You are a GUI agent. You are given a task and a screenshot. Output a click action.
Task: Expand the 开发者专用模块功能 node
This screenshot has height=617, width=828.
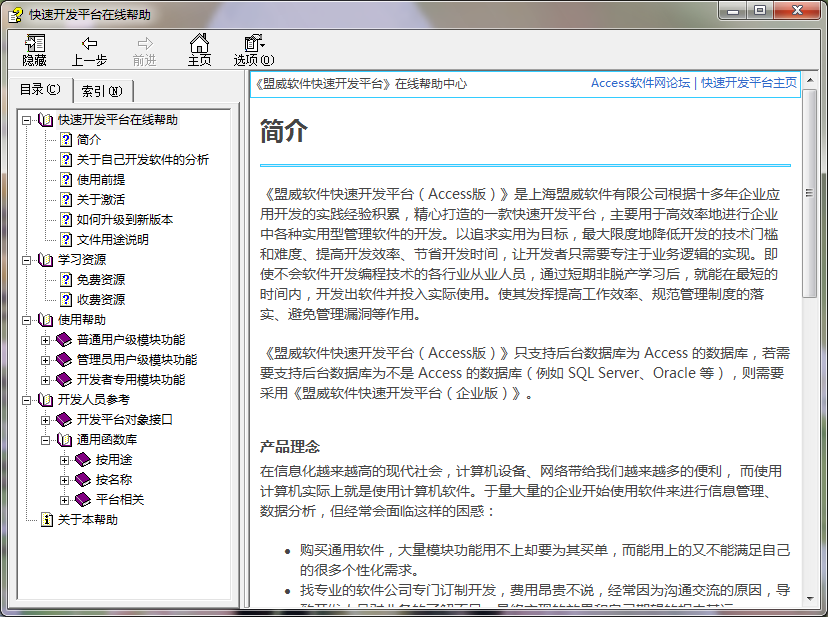(45, 380)
